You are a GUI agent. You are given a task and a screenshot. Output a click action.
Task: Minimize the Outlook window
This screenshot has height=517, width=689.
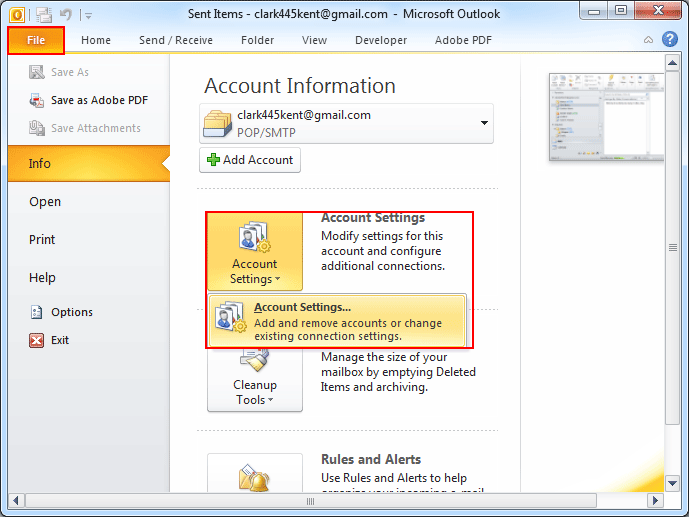594,11
